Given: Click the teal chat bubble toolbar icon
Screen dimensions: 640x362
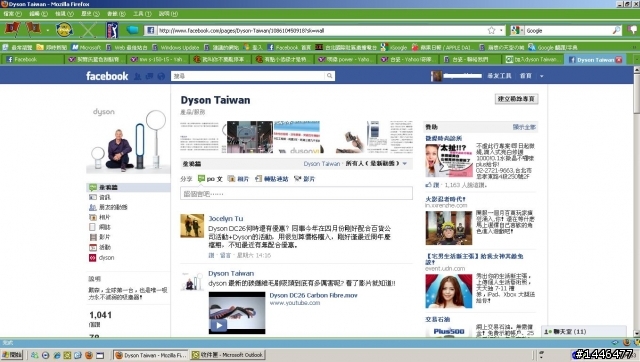Looking at the screenshot, I should click(133, 30).
